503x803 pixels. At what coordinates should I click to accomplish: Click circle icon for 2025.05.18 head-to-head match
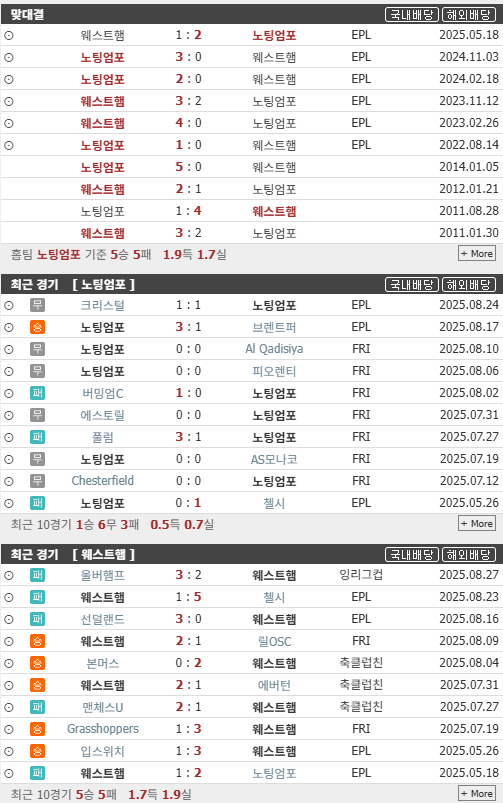tap(9, 36)
